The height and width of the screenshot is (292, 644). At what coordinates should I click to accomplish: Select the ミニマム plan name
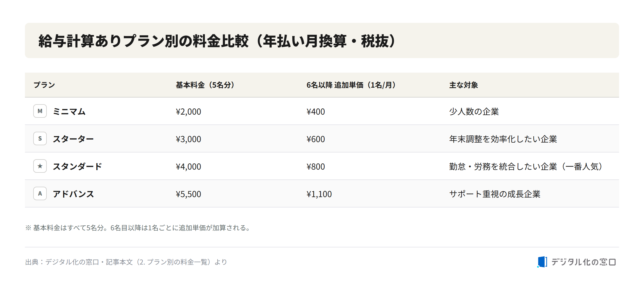(x=69, y=112)
